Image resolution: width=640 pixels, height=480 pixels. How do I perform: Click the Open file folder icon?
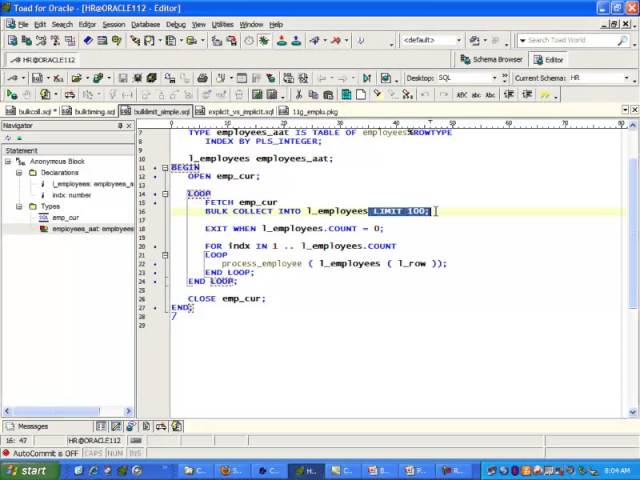coord(76,78)
